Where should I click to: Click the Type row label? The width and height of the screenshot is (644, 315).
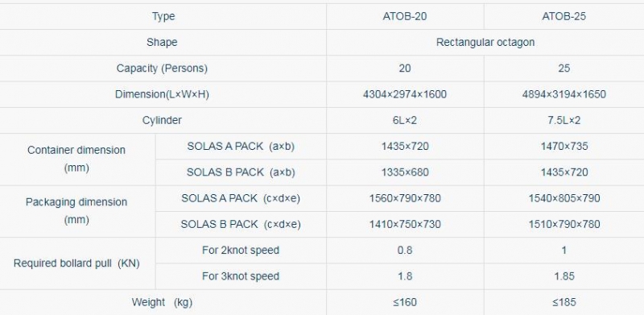tap(163, 16)
